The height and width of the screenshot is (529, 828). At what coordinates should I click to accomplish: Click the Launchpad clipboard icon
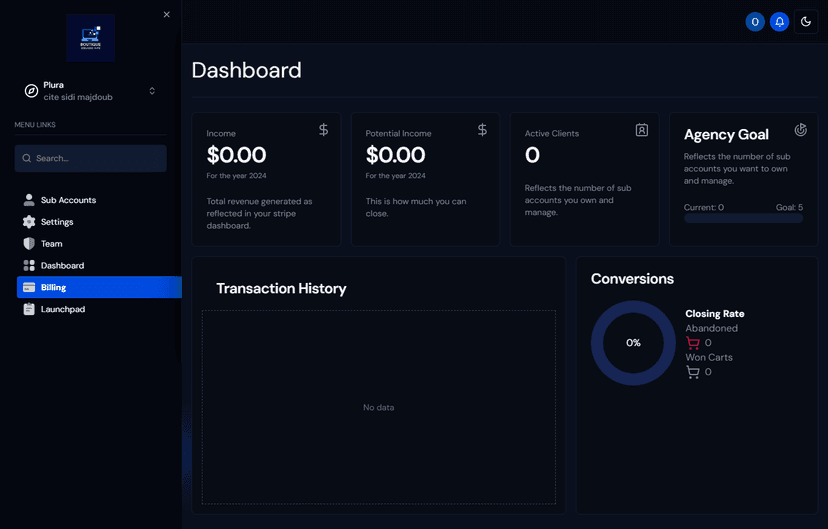[29, 309]
